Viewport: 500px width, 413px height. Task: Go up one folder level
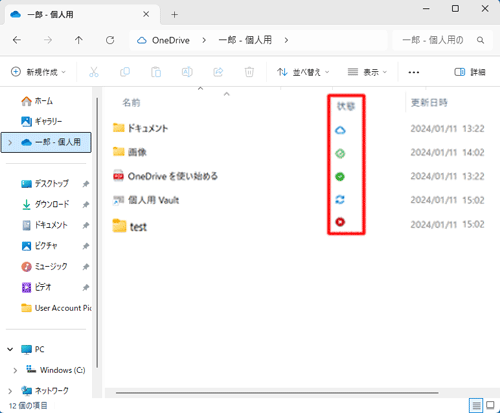(x=79, y=40)
